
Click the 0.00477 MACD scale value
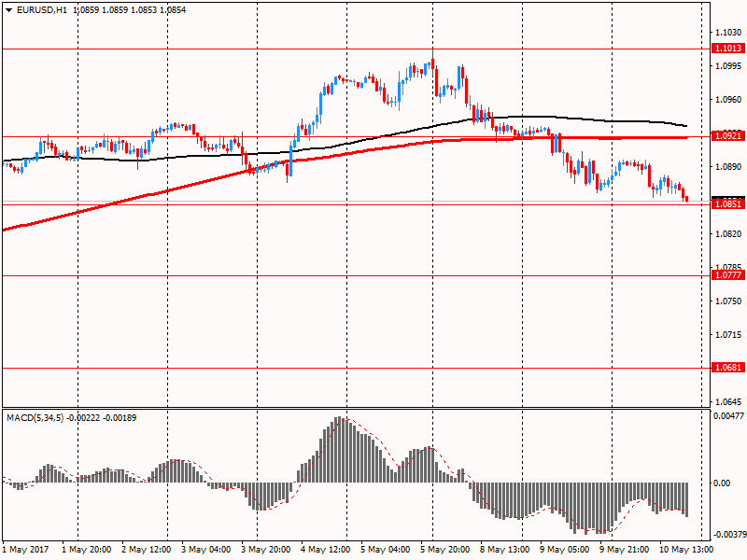pyautogui.click(x=728, y=416)
